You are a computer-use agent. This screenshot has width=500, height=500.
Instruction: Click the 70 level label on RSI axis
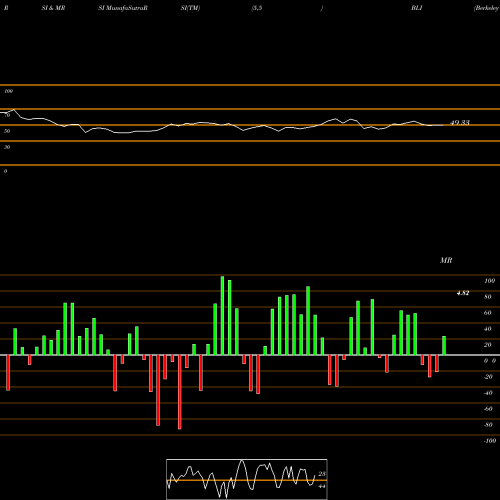7,115
